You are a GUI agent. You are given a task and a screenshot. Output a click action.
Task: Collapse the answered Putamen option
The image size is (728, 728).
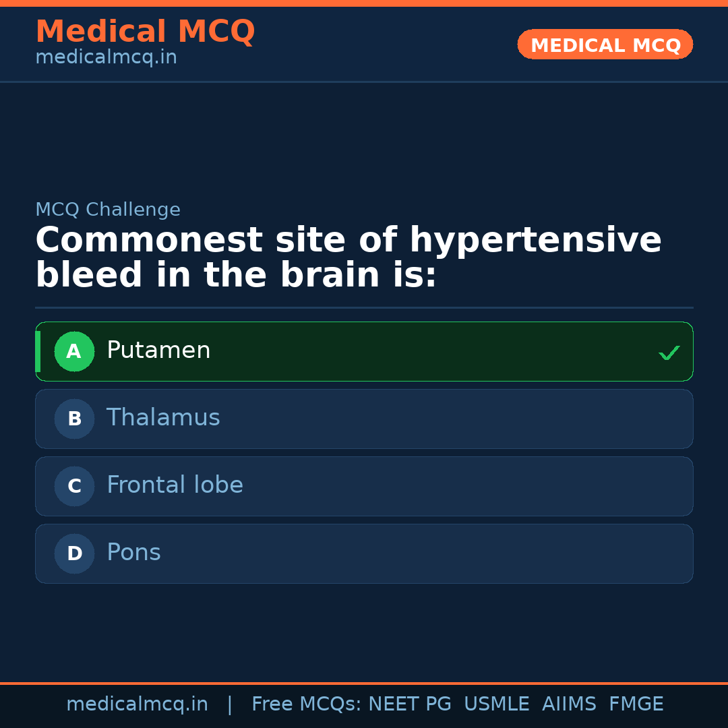click(364, 351)
